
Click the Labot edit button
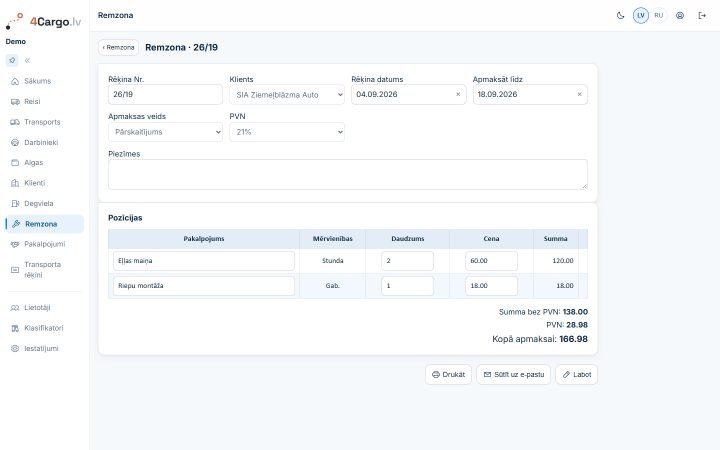576,375
